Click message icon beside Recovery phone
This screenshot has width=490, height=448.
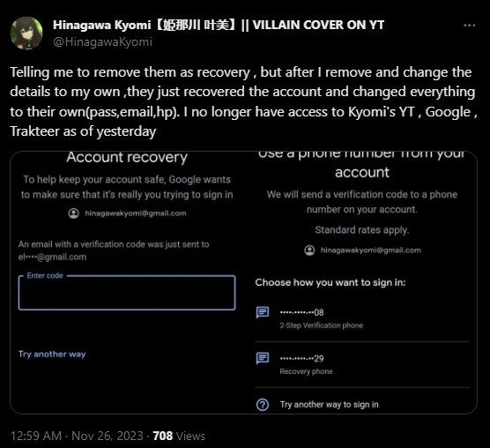tap(263, 358)
